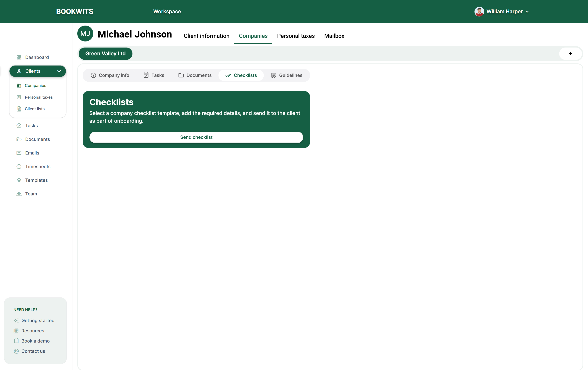Open Workspace in the top bar

(x=167, y=12)
